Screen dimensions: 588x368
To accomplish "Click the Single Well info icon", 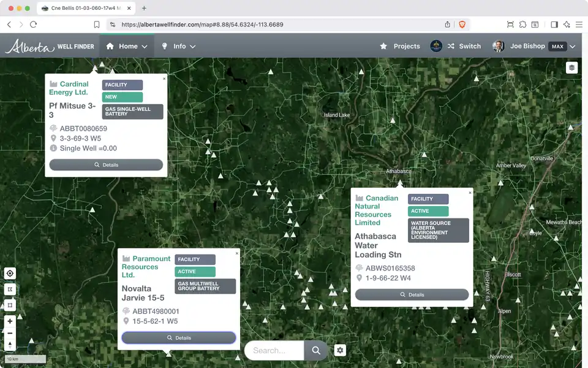I will click(54, 148).
